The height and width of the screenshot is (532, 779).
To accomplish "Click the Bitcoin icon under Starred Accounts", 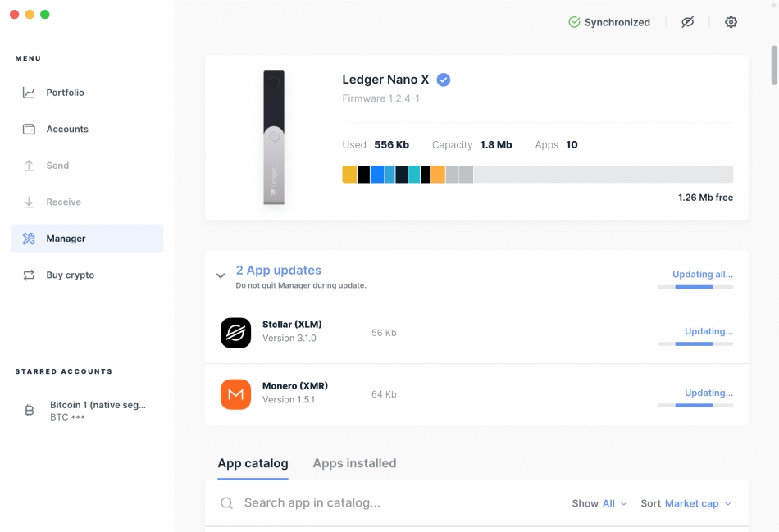I will tap(30, 411).
